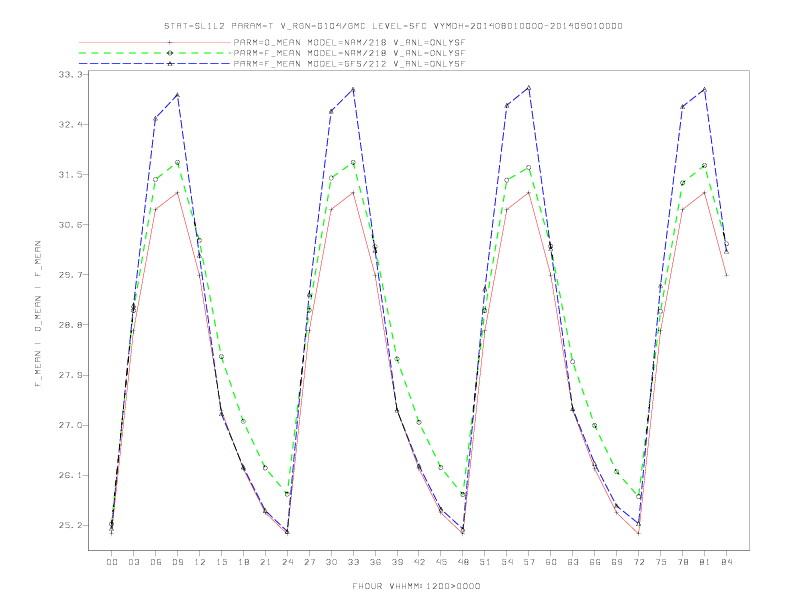The image size is (792, 612).
Task: Click x-axis tick label 63
Action: point(573,562)
